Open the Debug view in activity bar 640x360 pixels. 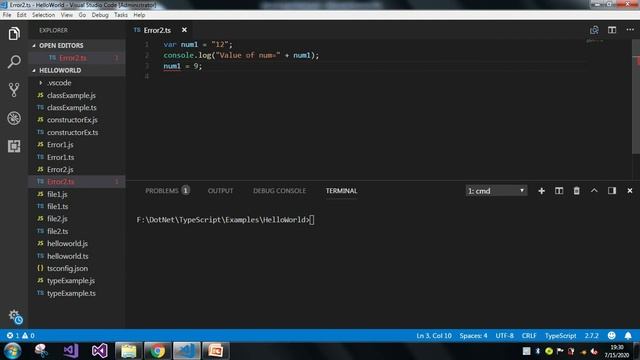coord(14,118)
